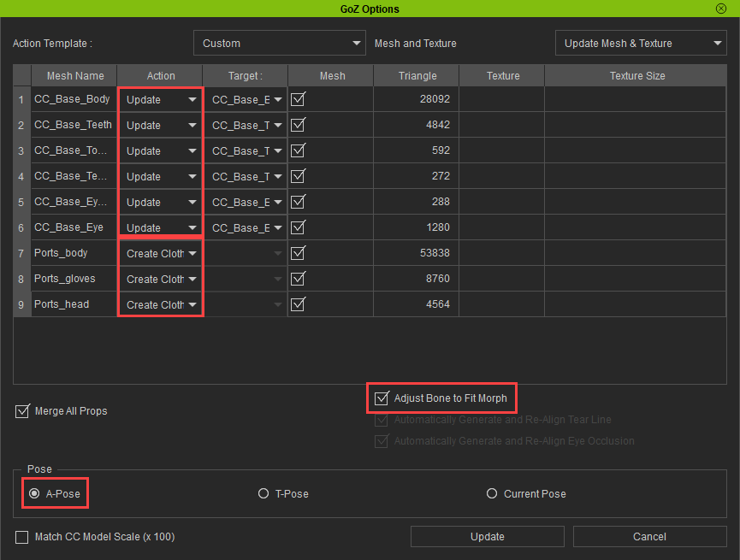Uncheck the Mesh checkbox for CC_Base_Body
740x560 pixels.
coord(299,99)
